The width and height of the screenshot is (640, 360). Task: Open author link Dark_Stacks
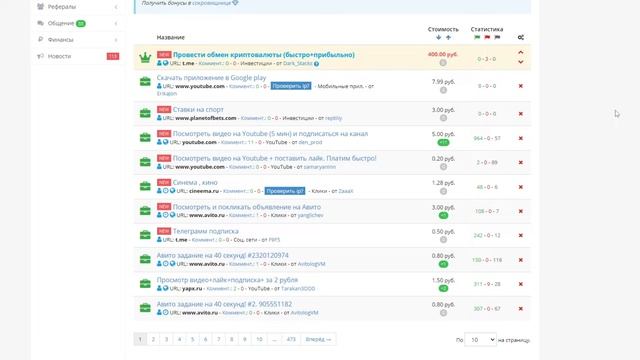click(x=298, y=63)
